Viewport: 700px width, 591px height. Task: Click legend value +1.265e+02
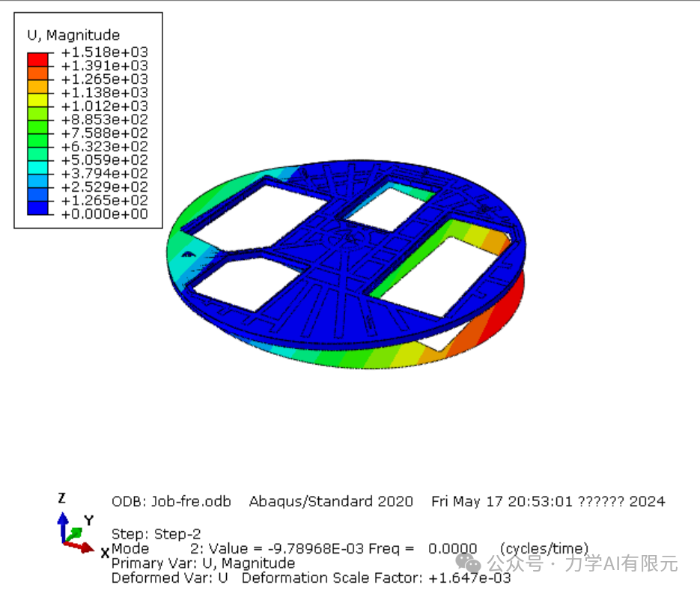pyautogui.click(x=105, y=200)
